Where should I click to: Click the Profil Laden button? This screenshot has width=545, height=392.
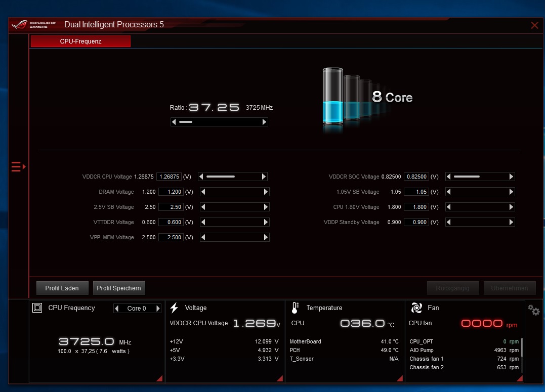(x=62, y=288)
